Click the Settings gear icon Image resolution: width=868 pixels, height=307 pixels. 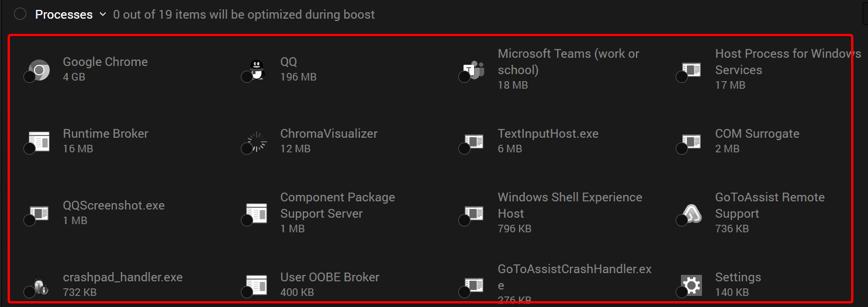point(691,285)
